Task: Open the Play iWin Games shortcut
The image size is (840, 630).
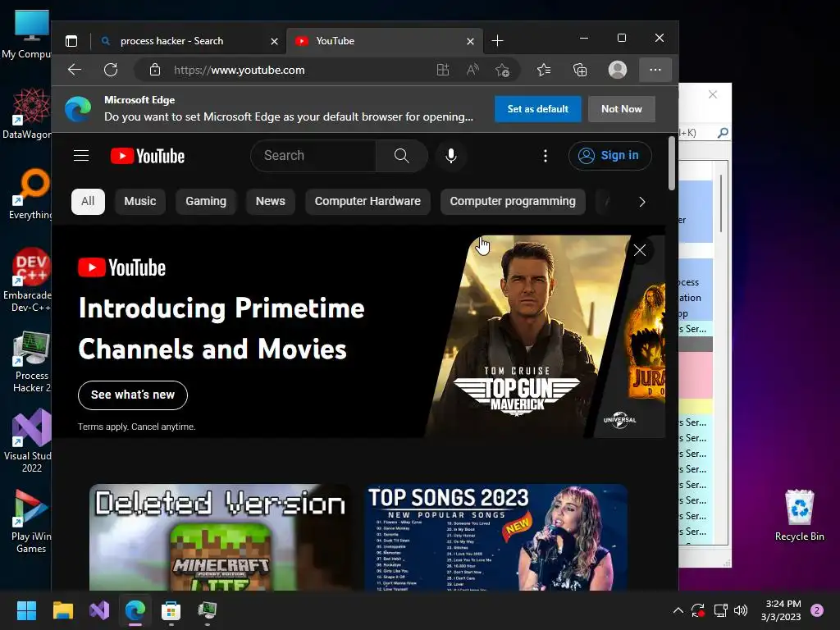Action: pyautogui.click(x=30, y=521)
